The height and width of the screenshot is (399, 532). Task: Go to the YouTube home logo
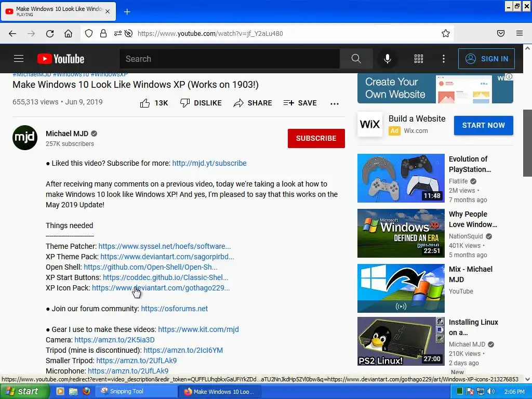(x=61, y=59)
